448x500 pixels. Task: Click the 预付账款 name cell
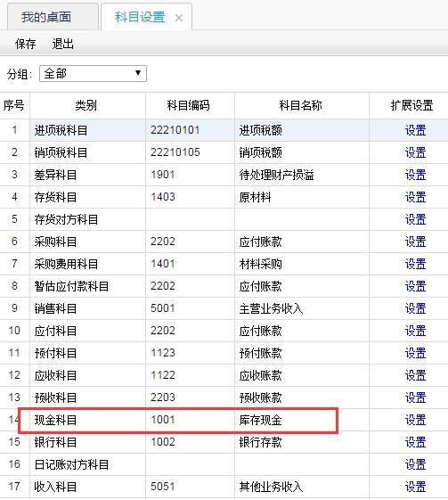pos(302,353)
